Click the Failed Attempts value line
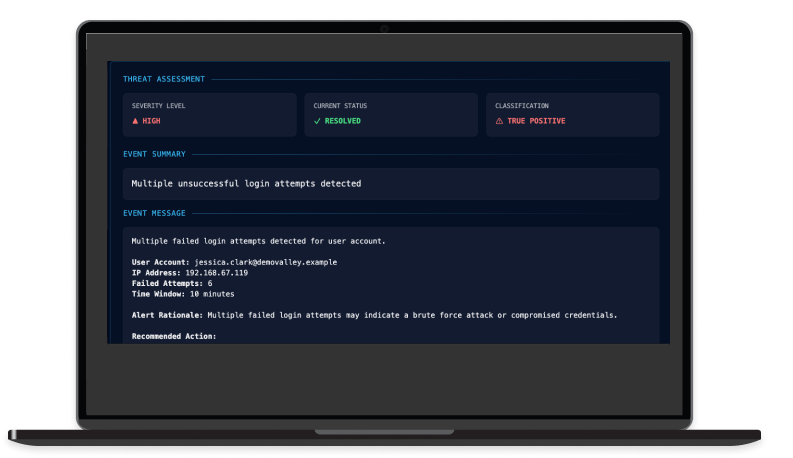793x458 pixels. point(170,283)
